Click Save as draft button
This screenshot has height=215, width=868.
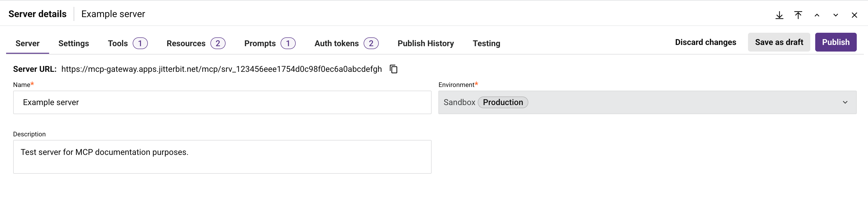pyautogui.click(x=779, y=42)
